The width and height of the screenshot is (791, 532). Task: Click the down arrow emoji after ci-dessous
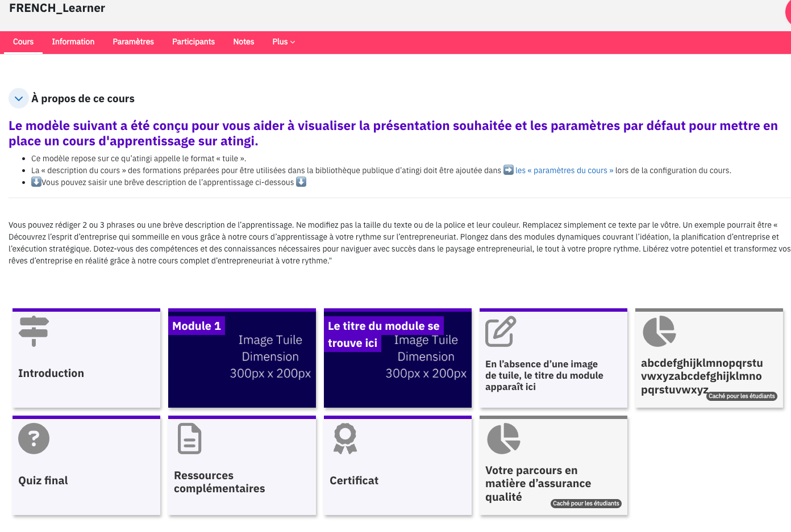pos(301,182)
